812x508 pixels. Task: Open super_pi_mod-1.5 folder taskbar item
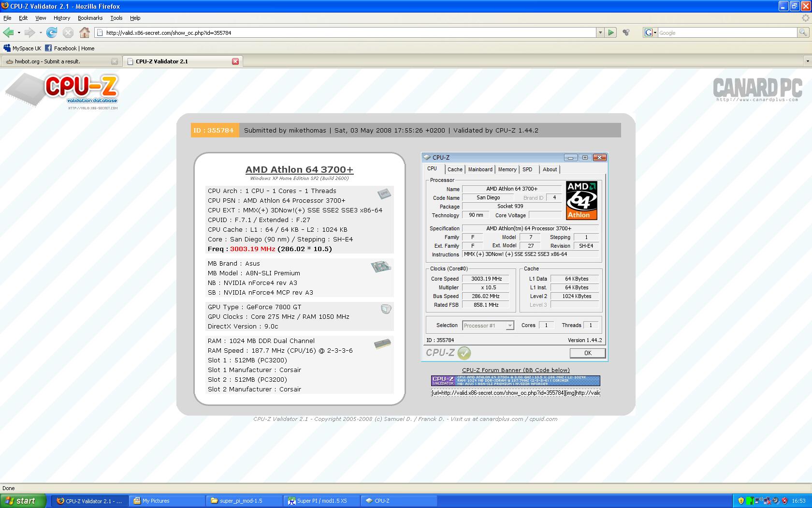[244, 501]
